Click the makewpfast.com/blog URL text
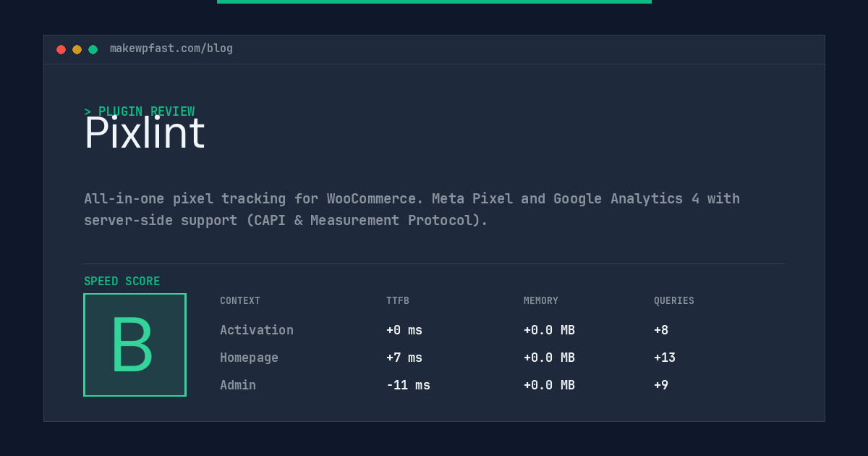Screen dimensions: 868x456 [x=171, y=48]
